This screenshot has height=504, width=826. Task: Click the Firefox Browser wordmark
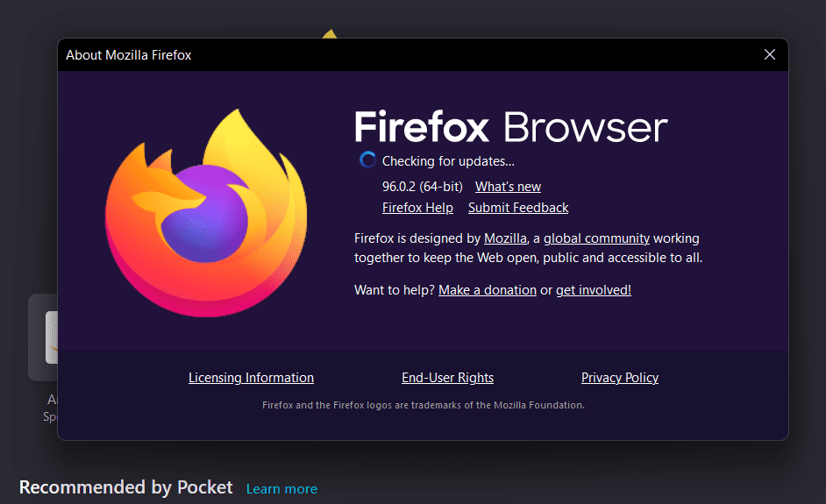[510, 127]
